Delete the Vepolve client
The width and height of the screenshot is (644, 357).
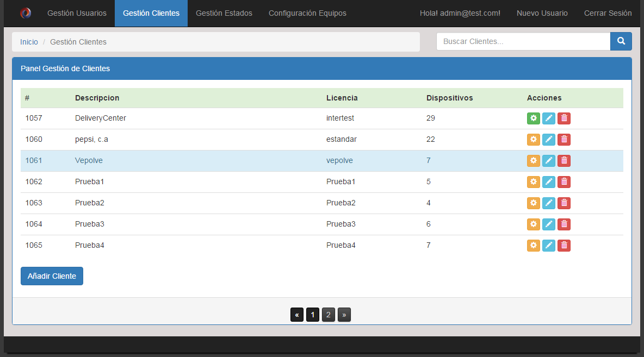pos(564,160)
